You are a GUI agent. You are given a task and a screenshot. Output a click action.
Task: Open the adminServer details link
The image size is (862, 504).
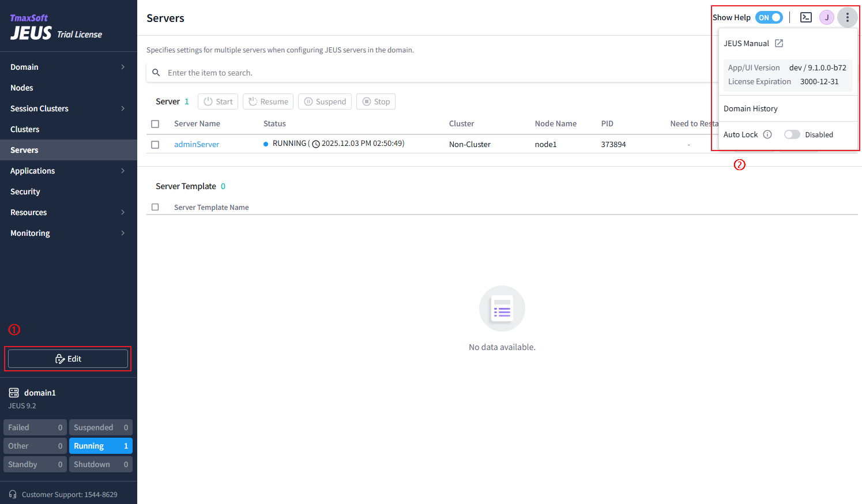pyautogui.click(x=197, y=144)
